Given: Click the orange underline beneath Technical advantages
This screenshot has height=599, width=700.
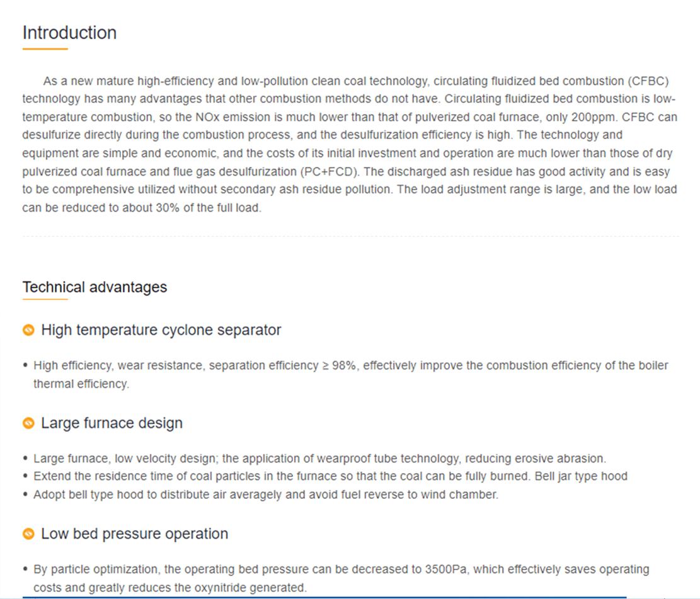Looking at the screenshot, I should (45, 299).
